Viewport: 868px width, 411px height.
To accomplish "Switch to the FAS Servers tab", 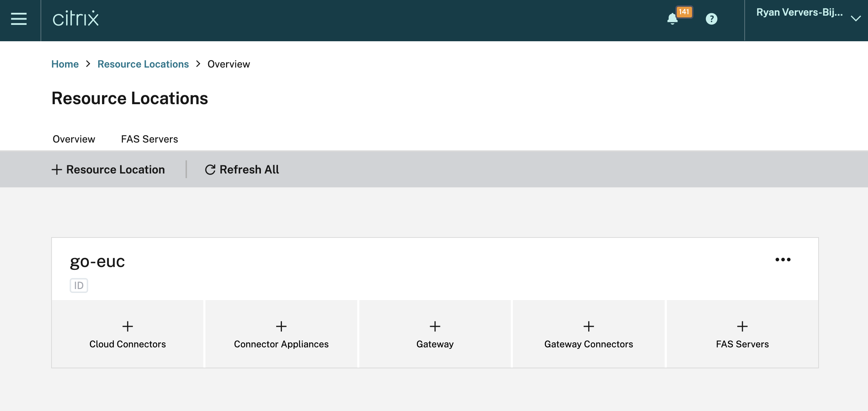I will (x=150, y=139).
